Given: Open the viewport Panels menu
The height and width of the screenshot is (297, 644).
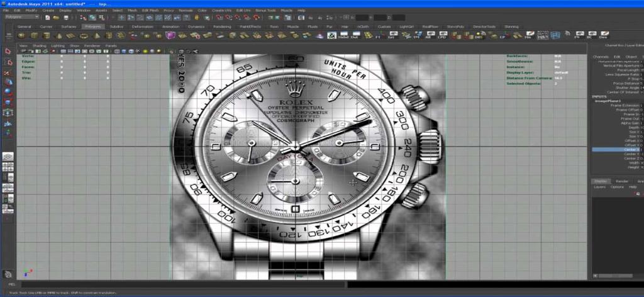Looking at the screenshot, I should coord(111,45).
